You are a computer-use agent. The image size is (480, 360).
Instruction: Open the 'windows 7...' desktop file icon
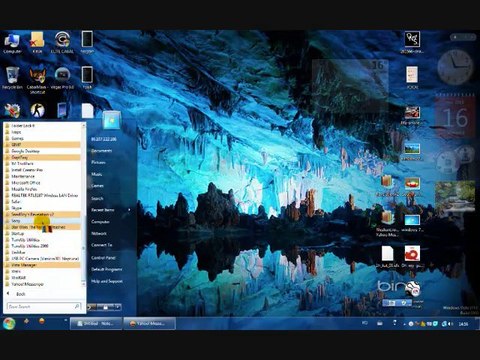412,223
